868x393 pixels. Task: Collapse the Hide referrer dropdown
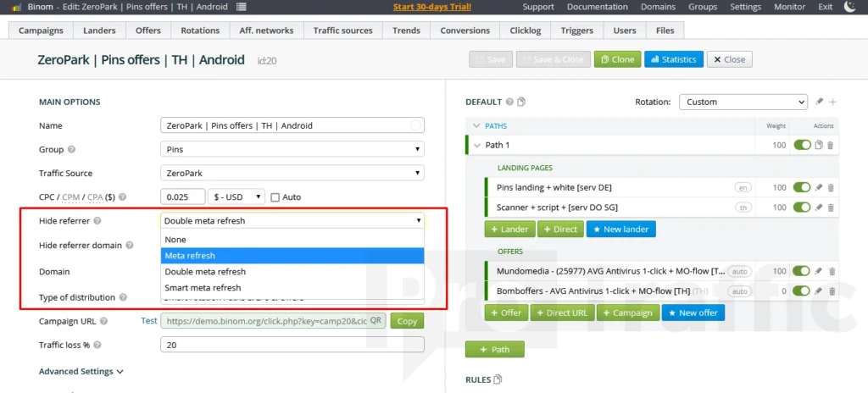[292, 221]
